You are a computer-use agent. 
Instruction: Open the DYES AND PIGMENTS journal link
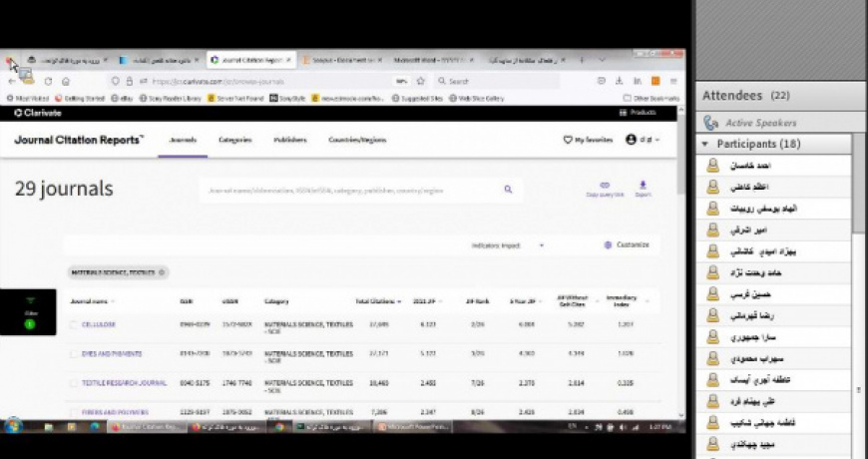point(112,354)
